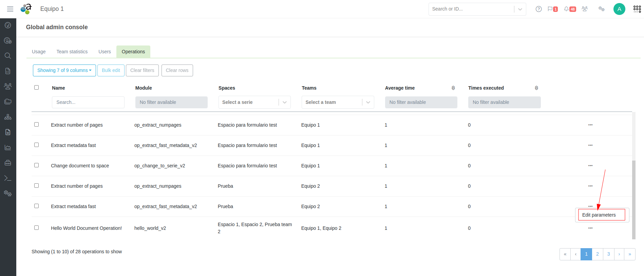The width and height of the screenshot is (644, 276).
Task: Expand the Showing 7 of 9 columns dropdown
Action: (x=64, y=70)
